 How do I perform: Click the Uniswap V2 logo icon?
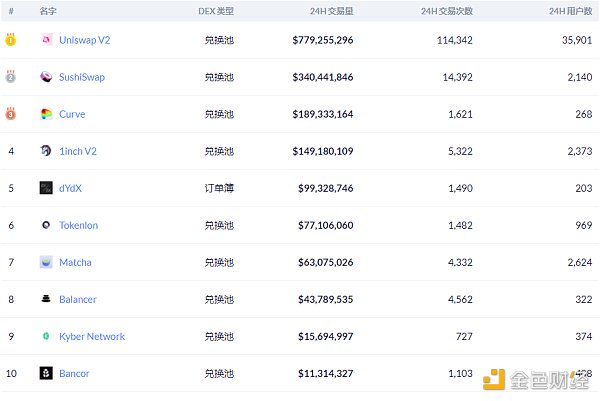46,40
